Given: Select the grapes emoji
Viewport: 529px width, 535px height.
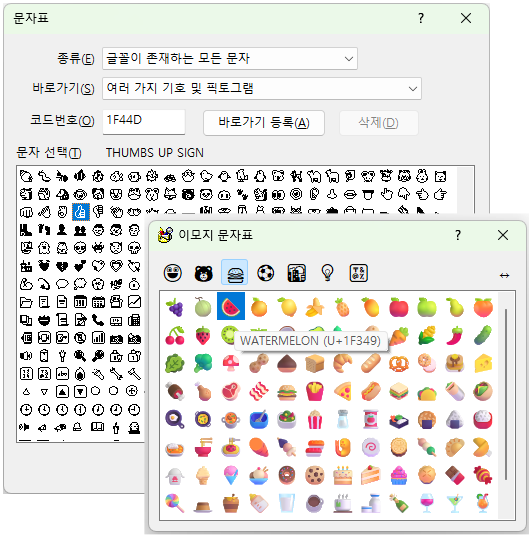Looking at the screenshot, I should point(175,306).
